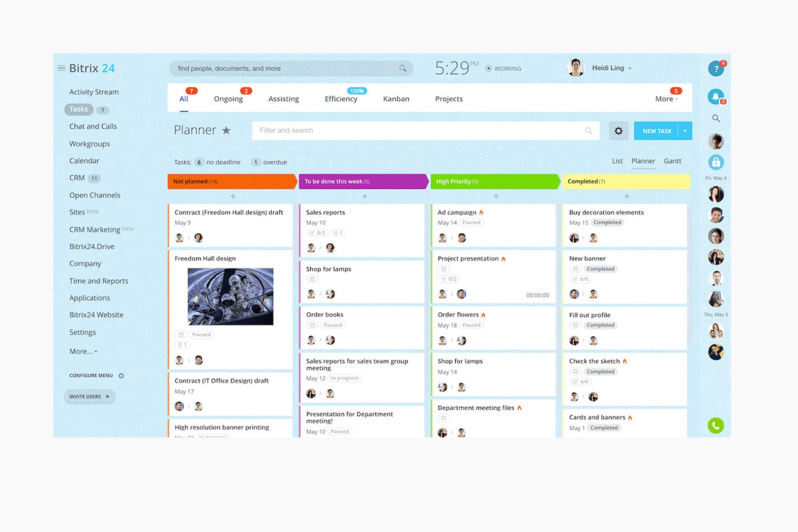798x532 pixels.
Task: Click the hamburger menu icon beside Bitrix 24
Action: pos(61,68)
